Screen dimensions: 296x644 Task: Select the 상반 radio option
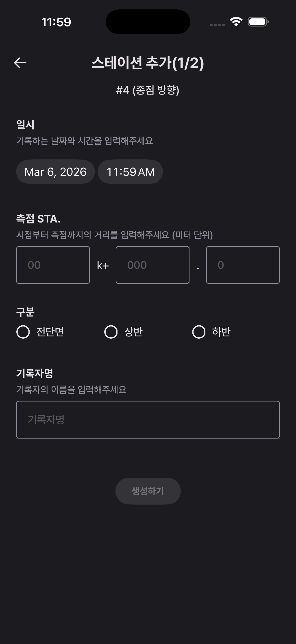pyautogui.click(x=111, y=332)
